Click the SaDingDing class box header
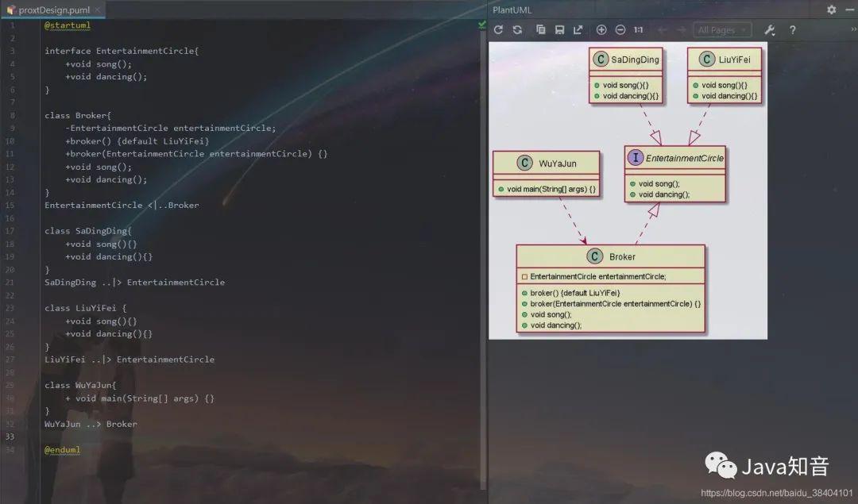The width and height of the screenshot is (858, 504). coord(626,59)
